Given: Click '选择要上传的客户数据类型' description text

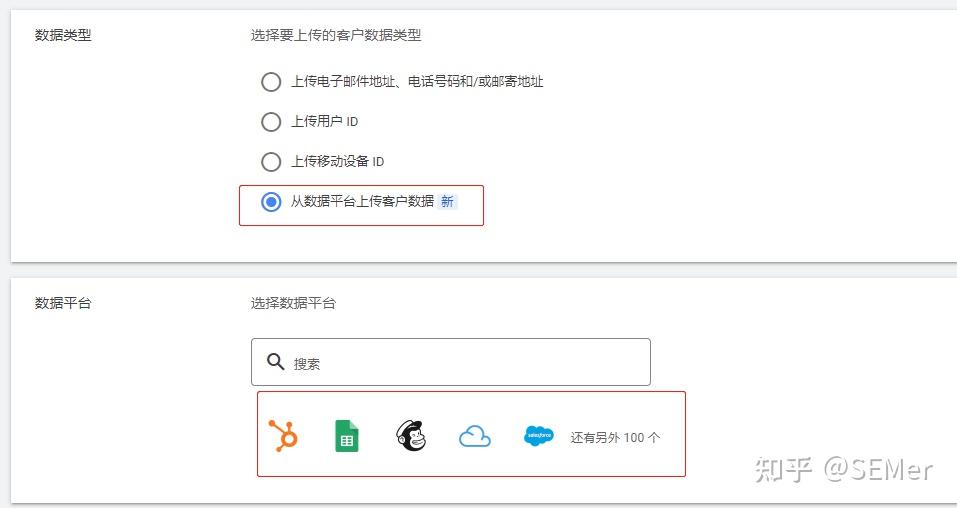Looking at the screenshot, I should coord(336,35).
